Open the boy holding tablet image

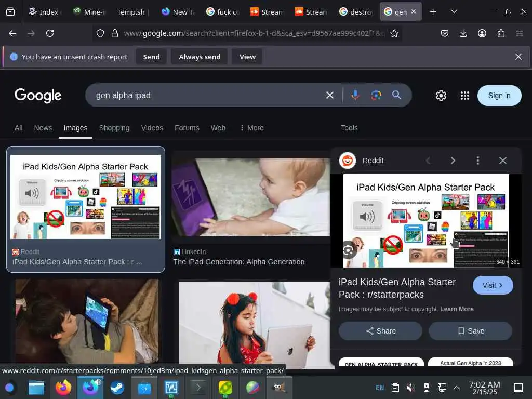(87, 321)
